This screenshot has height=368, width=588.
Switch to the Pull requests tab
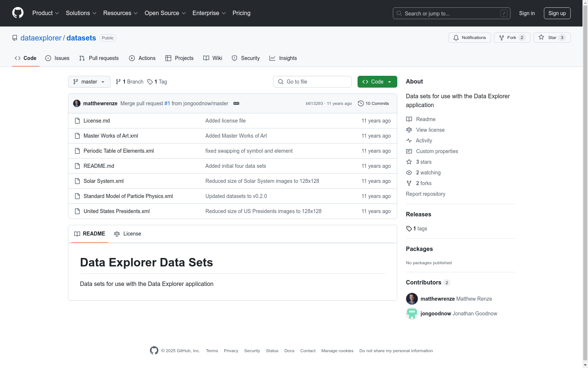click(99, 58)
